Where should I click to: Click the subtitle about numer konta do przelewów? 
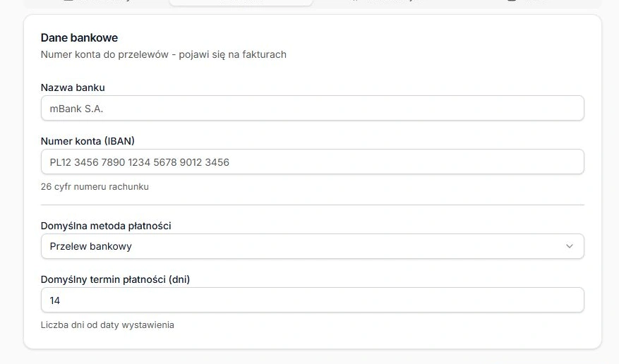(164, 54)
